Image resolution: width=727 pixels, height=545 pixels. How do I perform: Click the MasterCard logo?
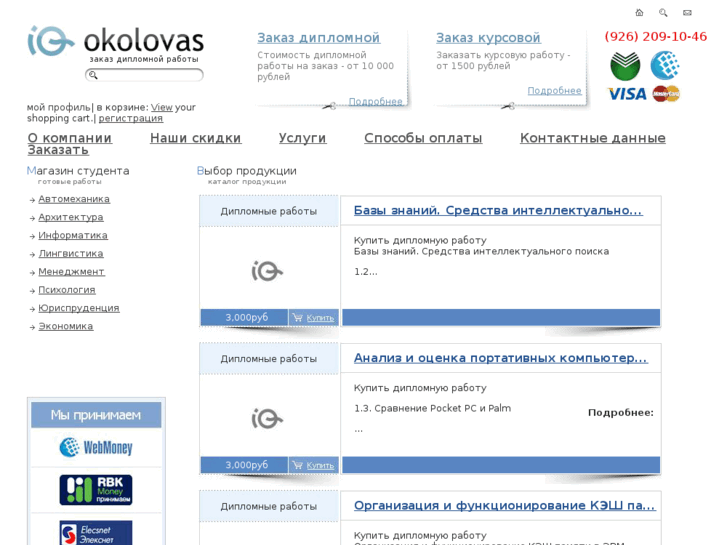tap(666, 94)
